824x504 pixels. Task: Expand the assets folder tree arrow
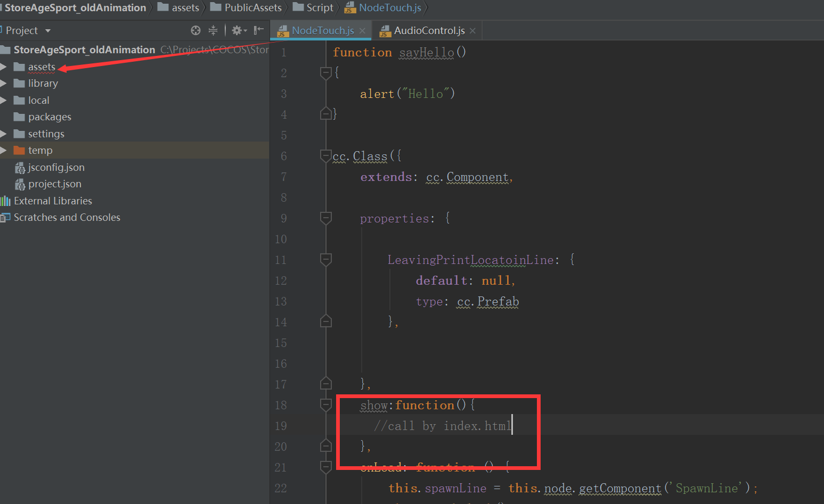pos(4,67)
